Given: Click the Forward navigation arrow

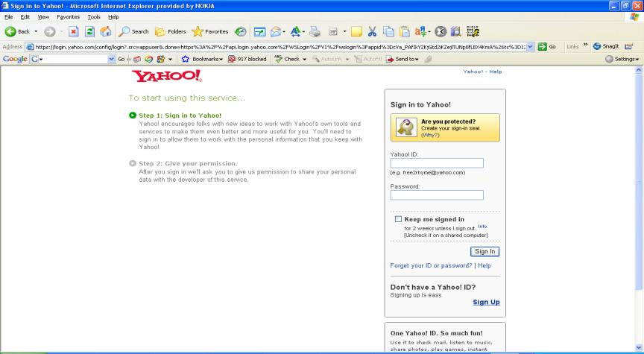Looking at the screenshot, I should (50, 31).
